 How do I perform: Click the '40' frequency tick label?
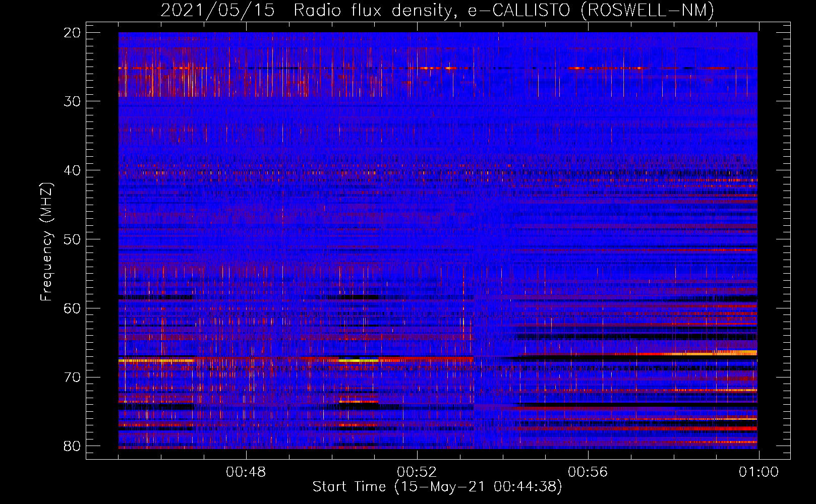tap(72, 170)
